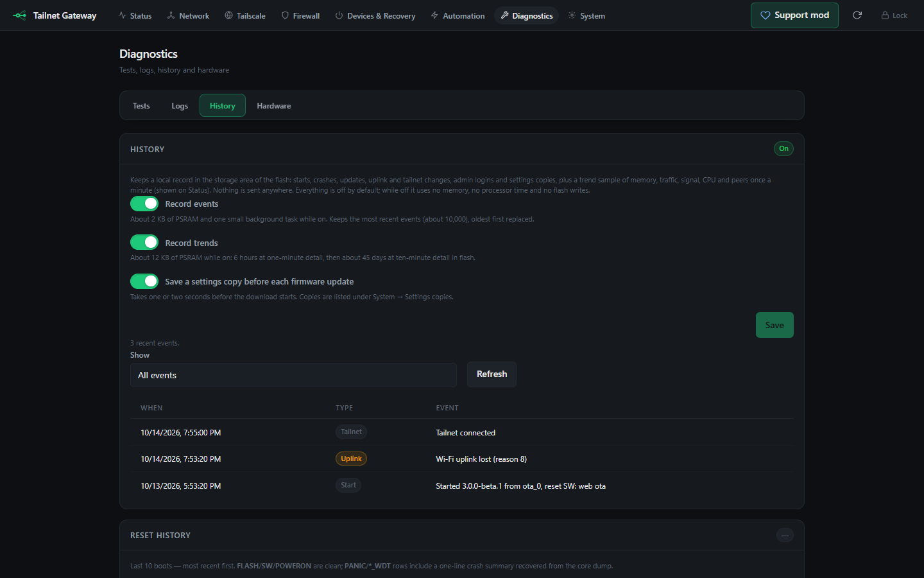Image resolution: width=924 pixels, height=578 pixels.
Task: Toggle the Record trends switch
Action: pos(144,242)
